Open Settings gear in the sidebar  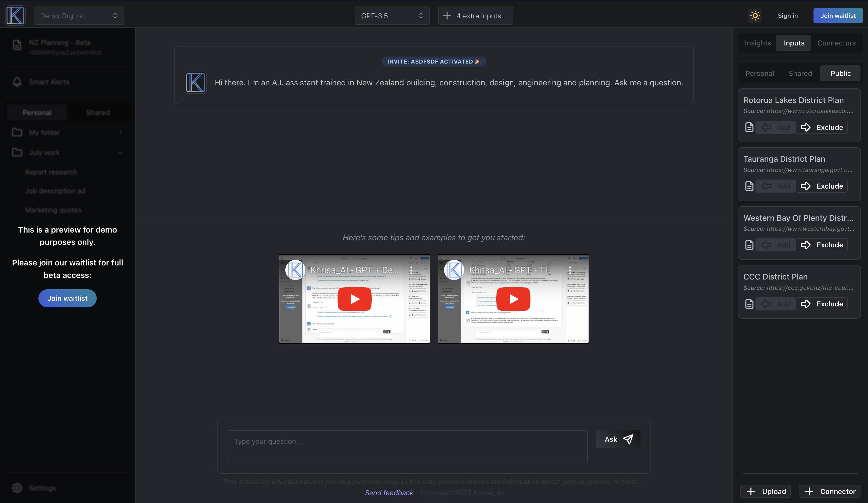click(x=17, y=488)
